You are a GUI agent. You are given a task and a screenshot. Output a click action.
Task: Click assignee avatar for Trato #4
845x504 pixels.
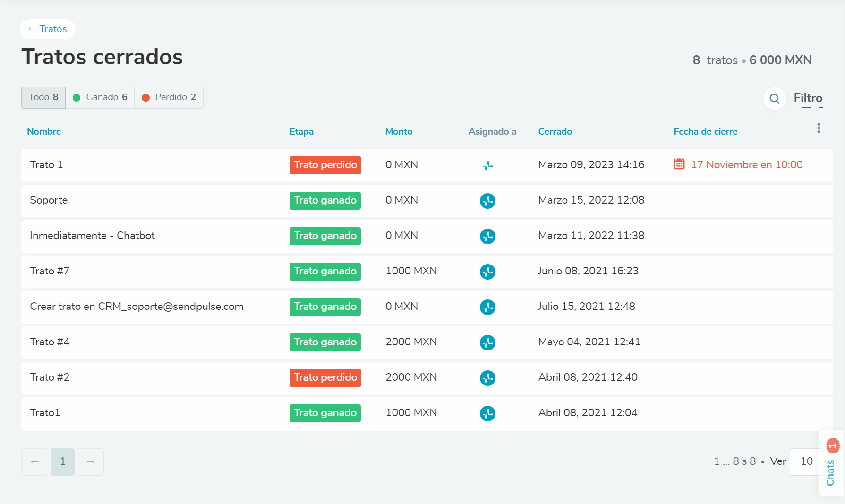tap(487, 342)
